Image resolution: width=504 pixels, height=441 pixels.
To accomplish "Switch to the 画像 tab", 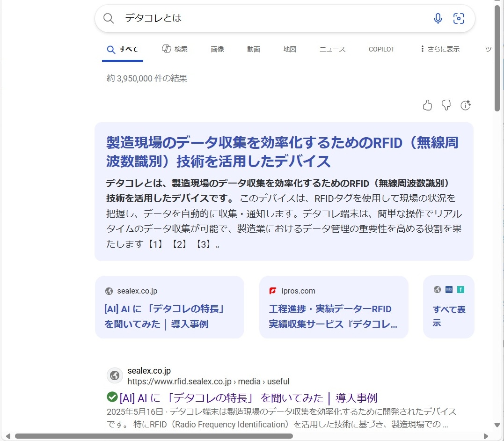I will (x=217, y=49).
